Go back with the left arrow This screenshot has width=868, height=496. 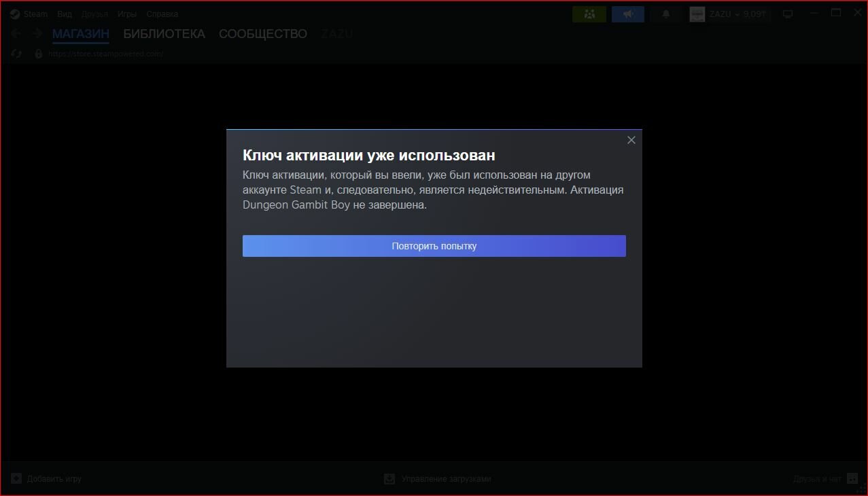tap(16, 33)
